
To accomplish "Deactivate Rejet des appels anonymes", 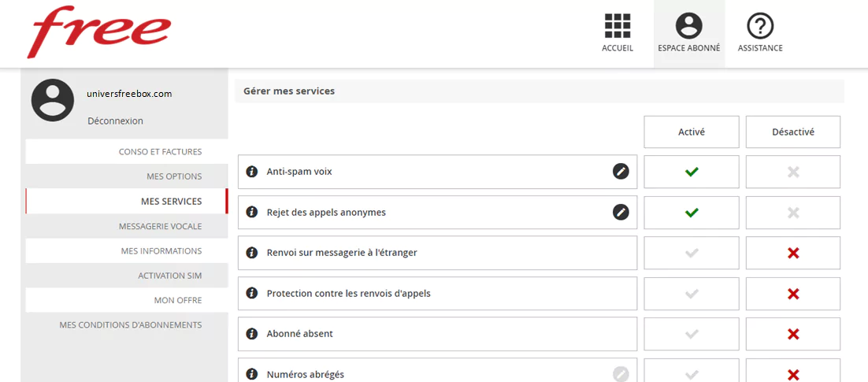I will click(792, 213).
